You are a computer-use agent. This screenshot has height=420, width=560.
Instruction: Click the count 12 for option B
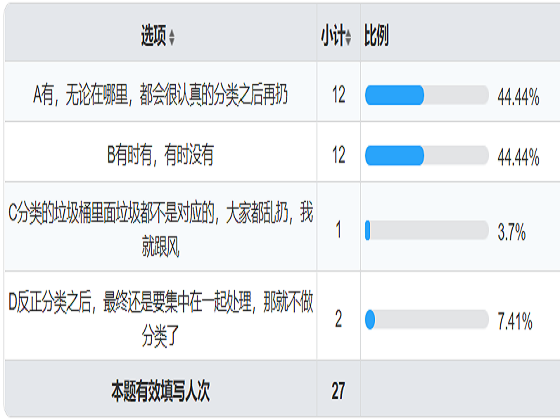[x=339, y=155]
